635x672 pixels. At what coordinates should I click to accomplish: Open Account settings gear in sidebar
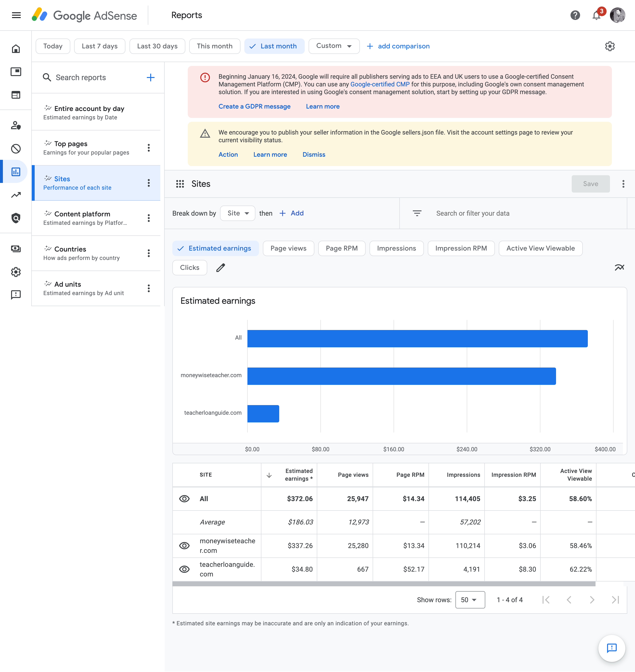pyautogui.click(x=16, y=272)
